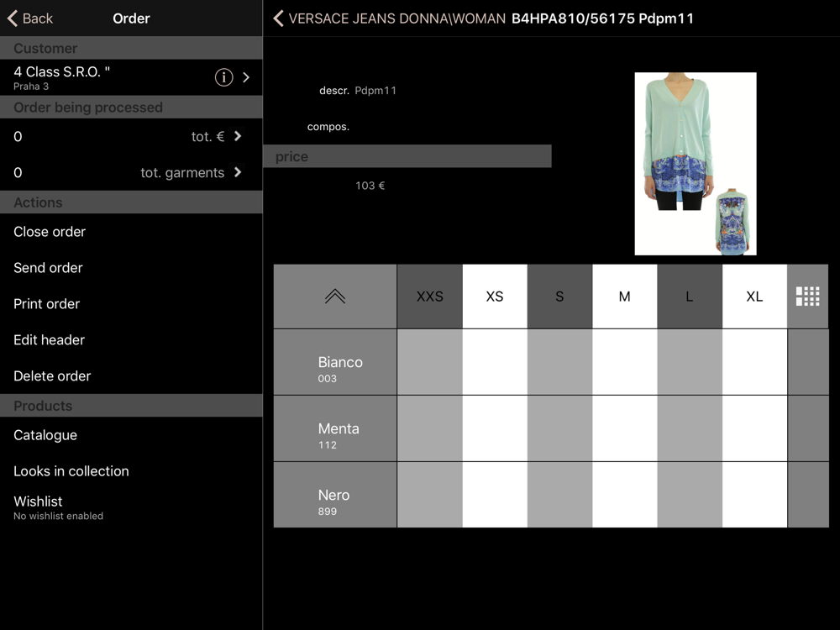Tap Nero L quantity cell
The width and height of the screenshot is (840, 630).
690,495
